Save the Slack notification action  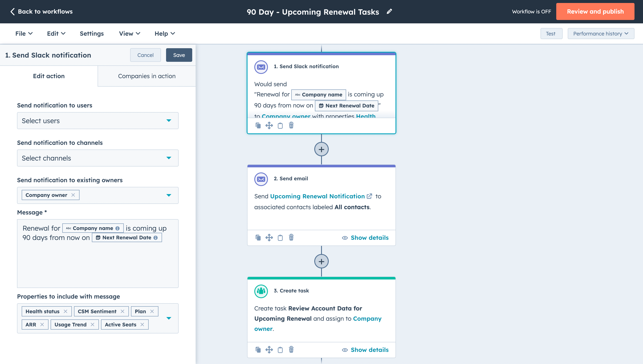pyautogui.click(x=179, y=55)
